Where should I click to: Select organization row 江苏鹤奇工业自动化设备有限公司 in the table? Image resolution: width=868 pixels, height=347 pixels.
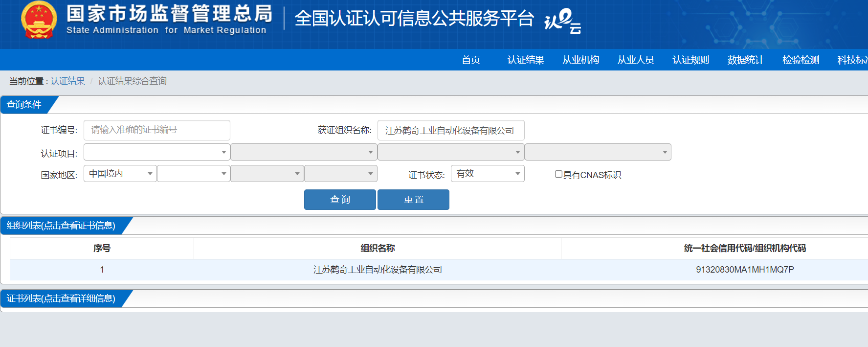coord(378,270)
